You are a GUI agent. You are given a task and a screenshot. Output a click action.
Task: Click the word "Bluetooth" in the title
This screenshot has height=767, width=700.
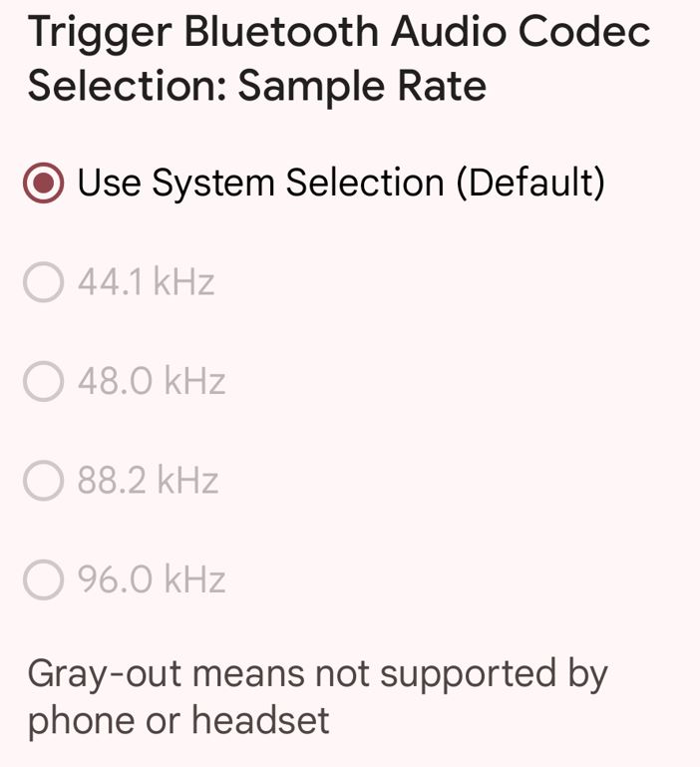(282, 32)
